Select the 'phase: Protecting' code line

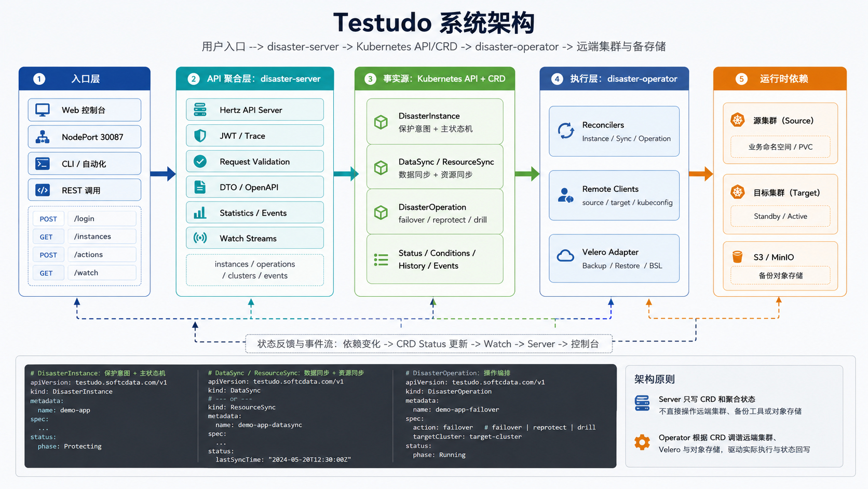[70, 446]
